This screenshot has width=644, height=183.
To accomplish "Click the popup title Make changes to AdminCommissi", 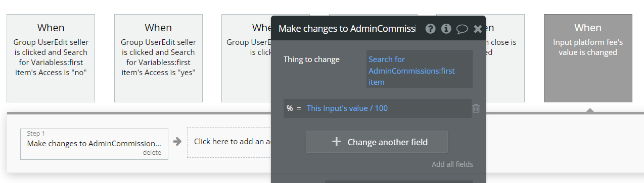I will coord(347,28).
